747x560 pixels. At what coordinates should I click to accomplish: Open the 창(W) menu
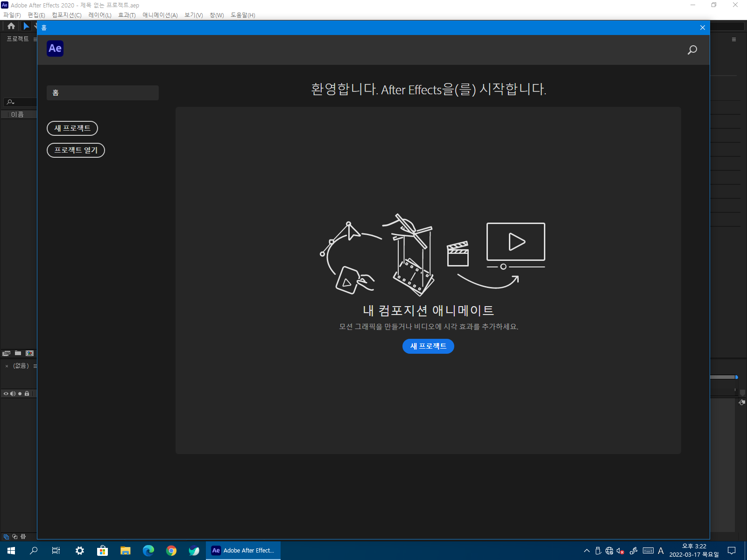(217, 15)
